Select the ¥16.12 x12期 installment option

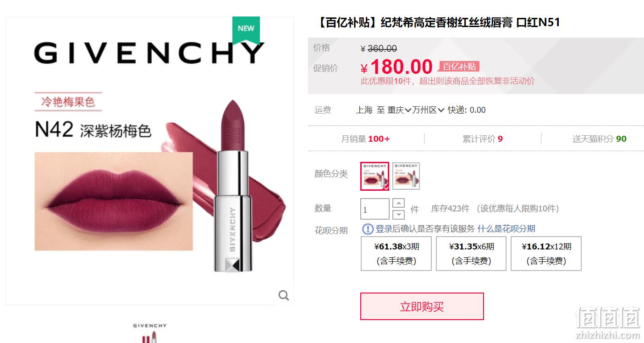546,254
